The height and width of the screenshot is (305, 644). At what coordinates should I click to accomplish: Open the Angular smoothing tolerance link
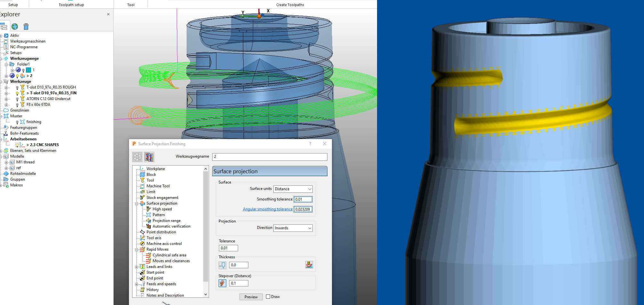[268, 209]
